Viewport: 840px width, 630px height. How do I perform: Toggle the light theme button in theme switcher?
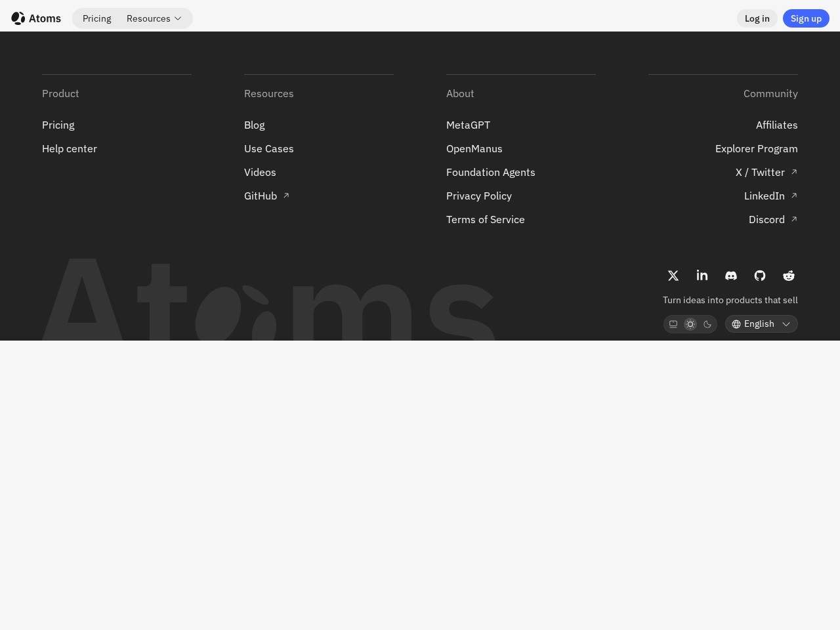(x=690, y=324)
